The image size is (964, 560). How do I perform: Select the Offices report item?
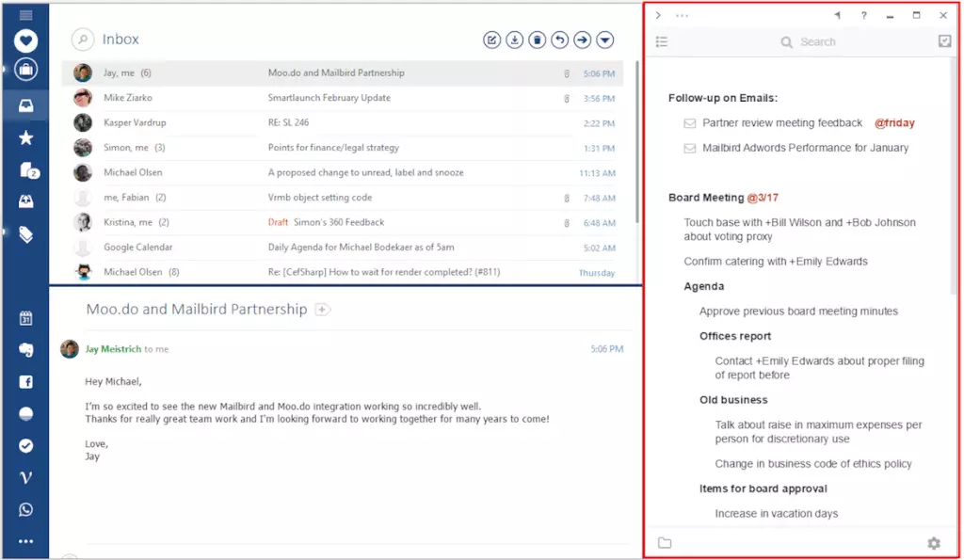735,336
